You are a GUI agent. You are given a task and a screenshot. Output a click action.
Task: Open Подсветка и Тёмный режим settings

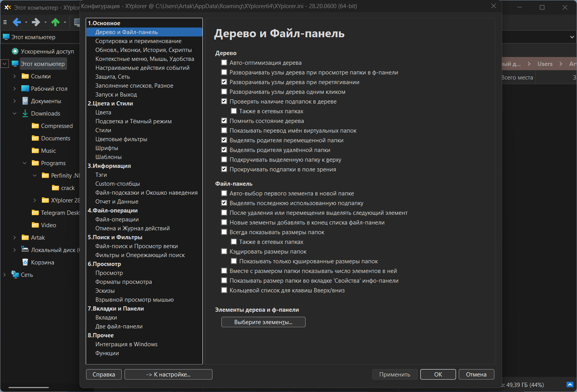133,121
